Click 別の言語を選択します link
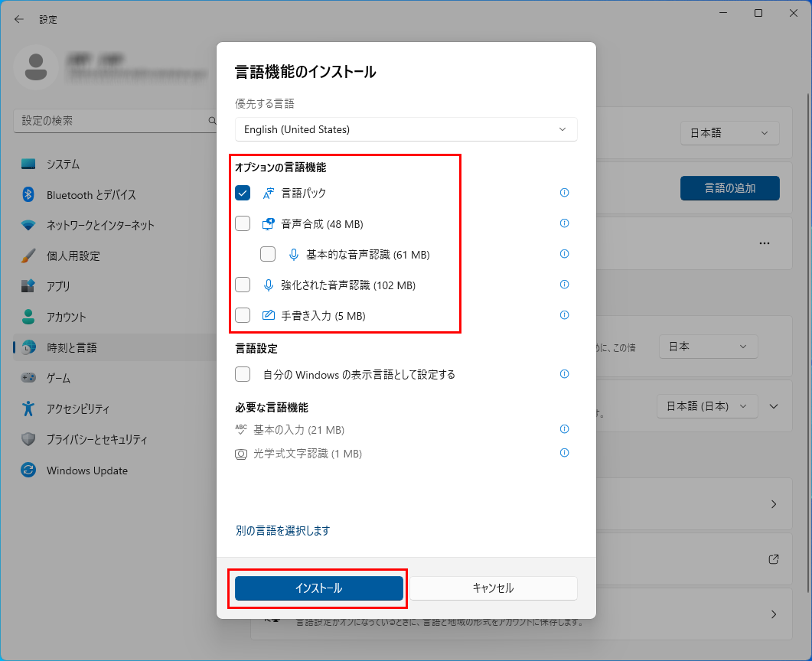This screenshot has width=812, height=661. click(x=282, y=531)
